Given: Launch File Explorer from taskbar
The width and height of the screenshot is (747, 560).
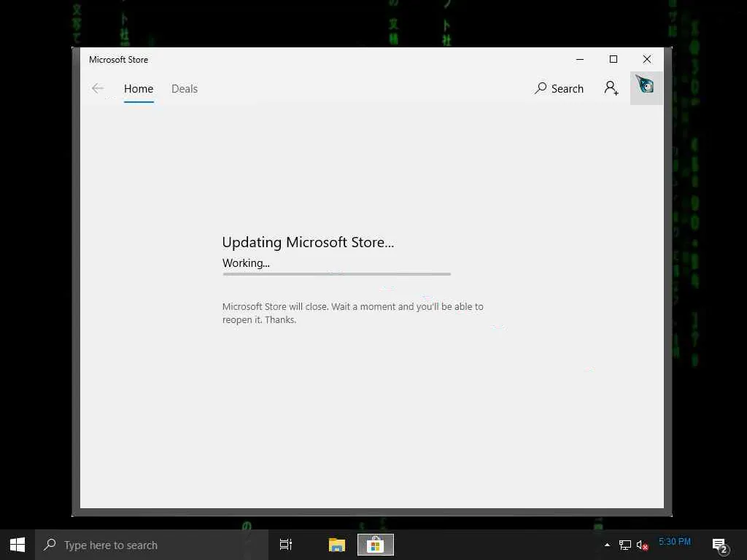Looking at the screenshot, I should [x=337, y=545].
